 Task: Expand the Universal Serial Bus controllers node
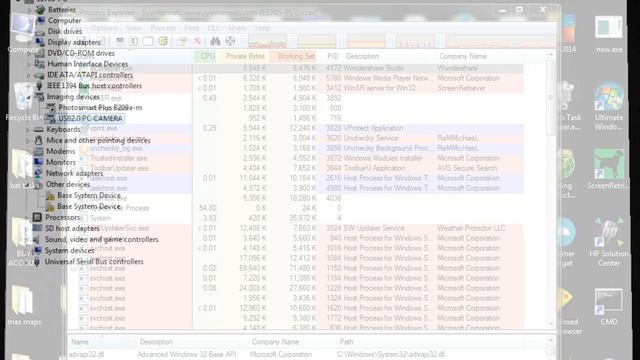coord(27,262)
